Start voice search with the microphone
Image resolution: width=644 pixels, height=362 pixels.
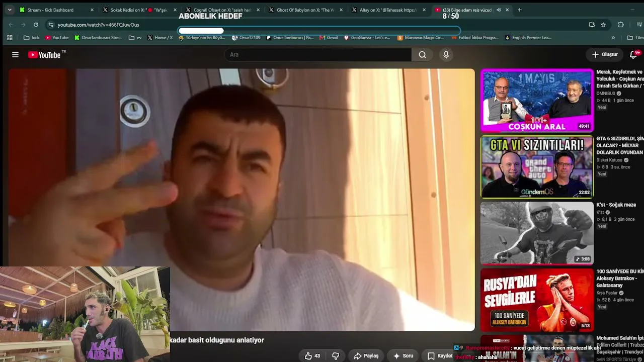[446, 55]
